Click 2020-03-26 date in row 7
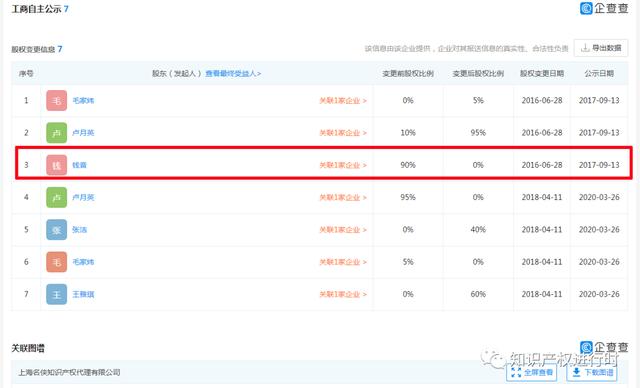 [x=599, y=294]
